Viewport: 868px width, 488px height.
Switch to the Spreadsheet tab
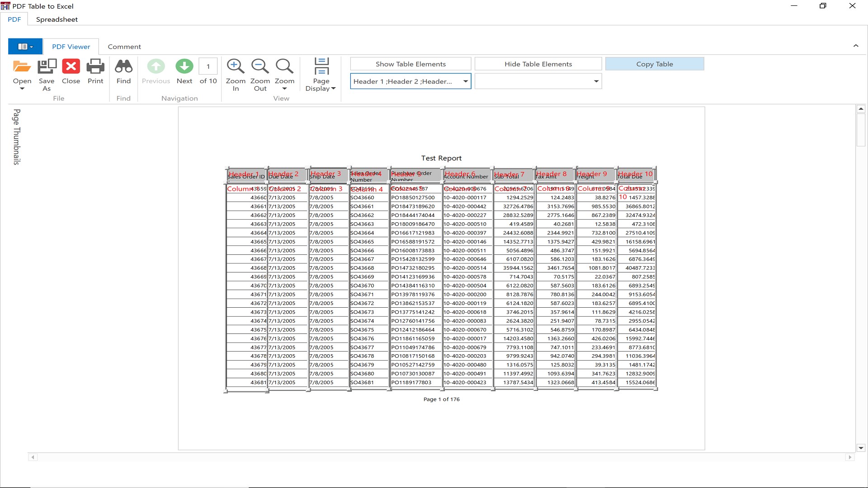[x=57, y=19]
